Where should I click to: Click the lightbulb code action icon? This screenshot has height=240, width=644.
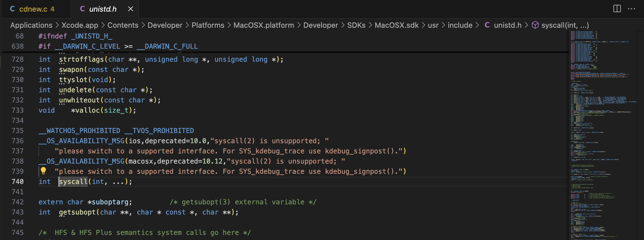coord(43,171)
